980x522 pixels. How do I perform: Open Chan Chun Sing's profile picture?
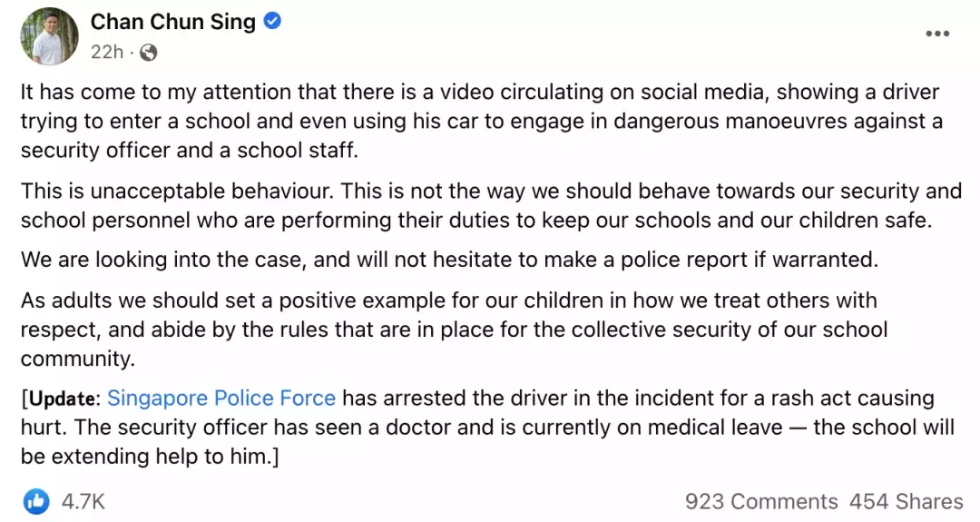[x=49, y=36]
